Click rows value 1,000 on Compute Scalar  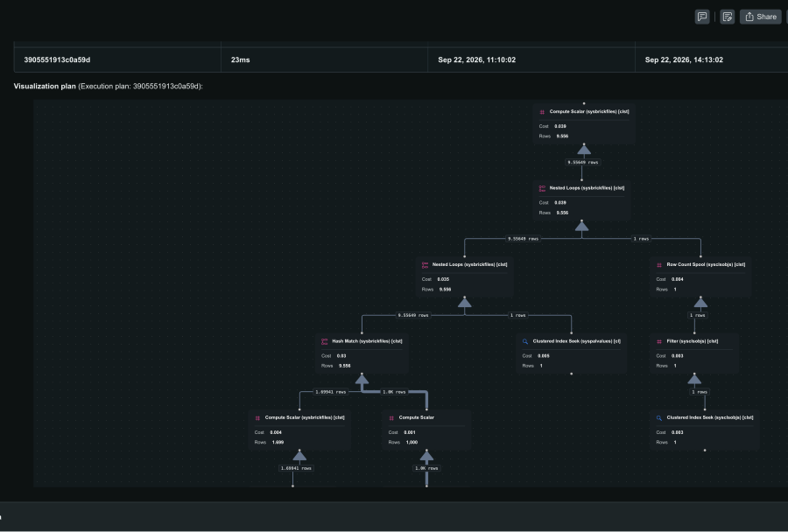(x=412, y=442)
